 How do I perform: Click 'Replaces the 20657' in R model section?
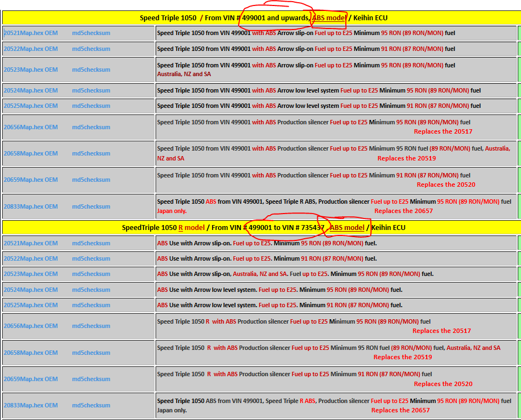[x=400, y=410]
